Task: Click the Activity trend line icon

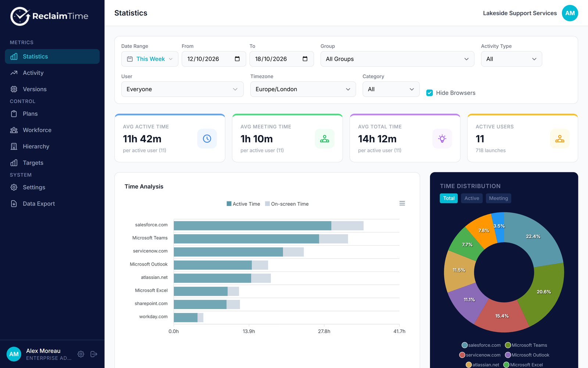Action: 14,73
